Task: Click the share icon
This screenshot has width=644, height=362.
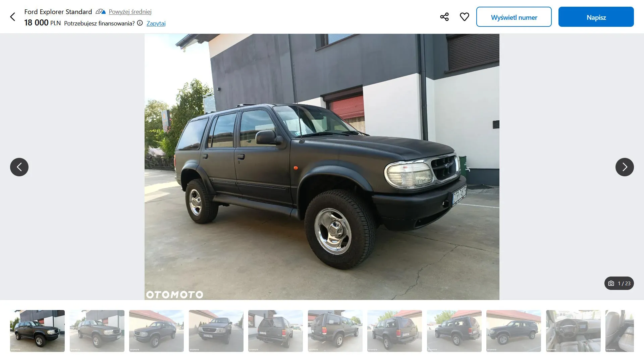Action: pos(444,17)
